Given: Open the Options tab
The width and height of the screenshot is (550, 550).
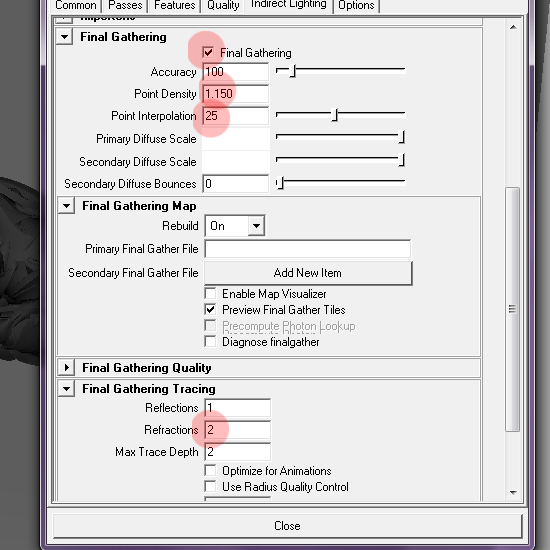Looking at the screenshot, I should tap(356, 5).
